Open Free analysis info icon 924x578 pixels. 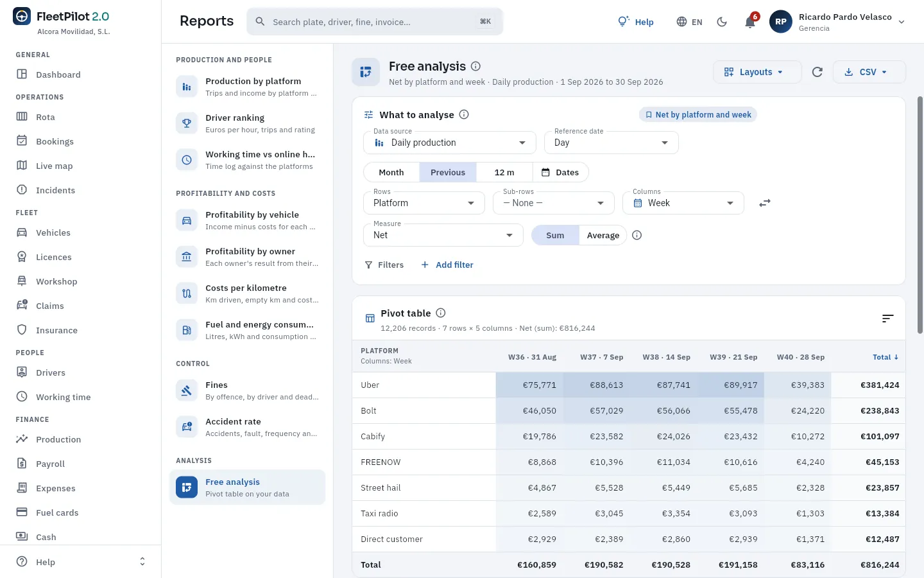pos(476,66)
